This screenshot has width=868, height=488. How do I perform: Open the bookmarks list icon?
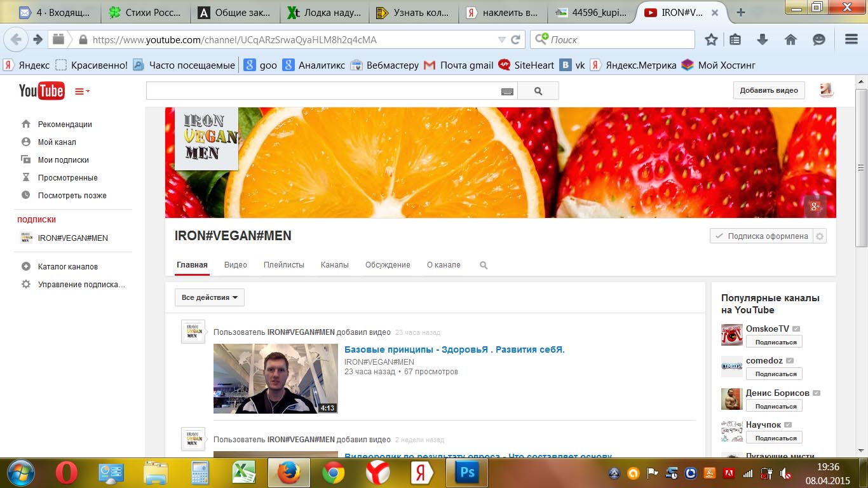735,39
